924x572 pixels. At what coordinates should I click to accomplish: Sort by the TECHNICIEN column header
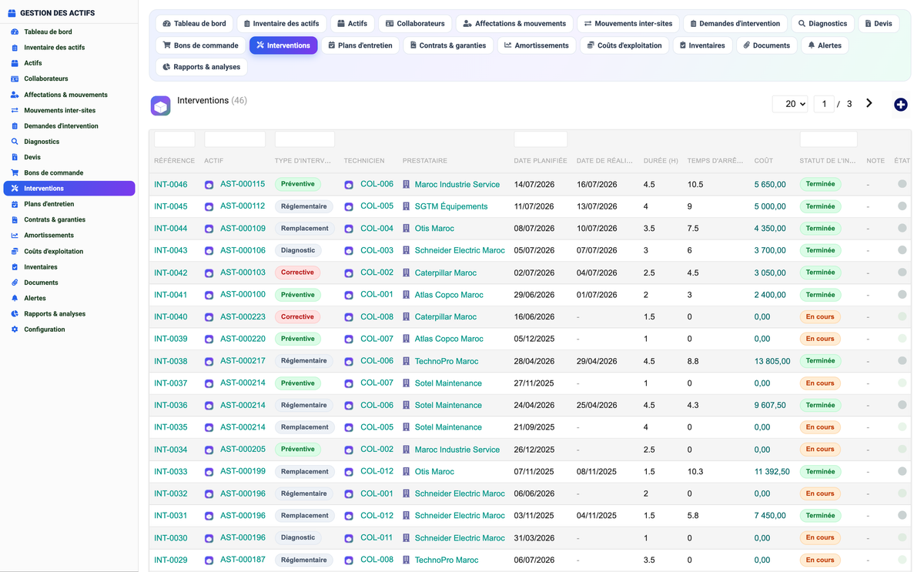pos(364,161)
